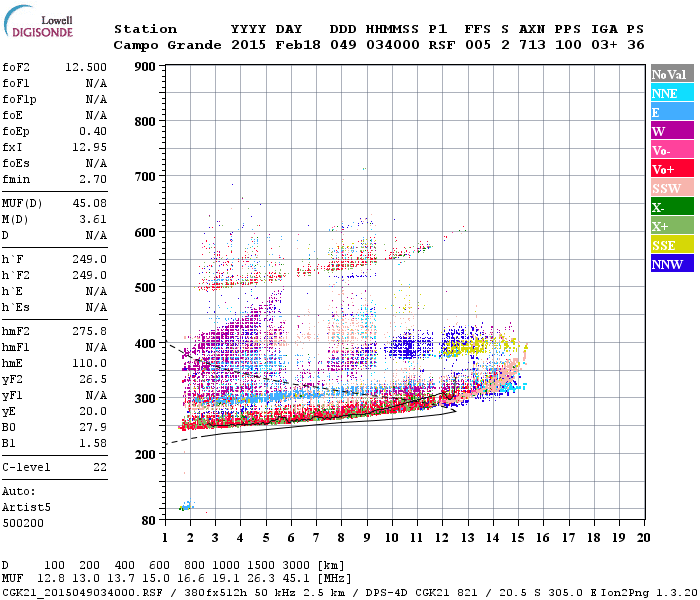The width and height of the screenshot is (700, 600).
Task: Click the 20 MHz frequency axis label
Action: (x=643, y=538)
